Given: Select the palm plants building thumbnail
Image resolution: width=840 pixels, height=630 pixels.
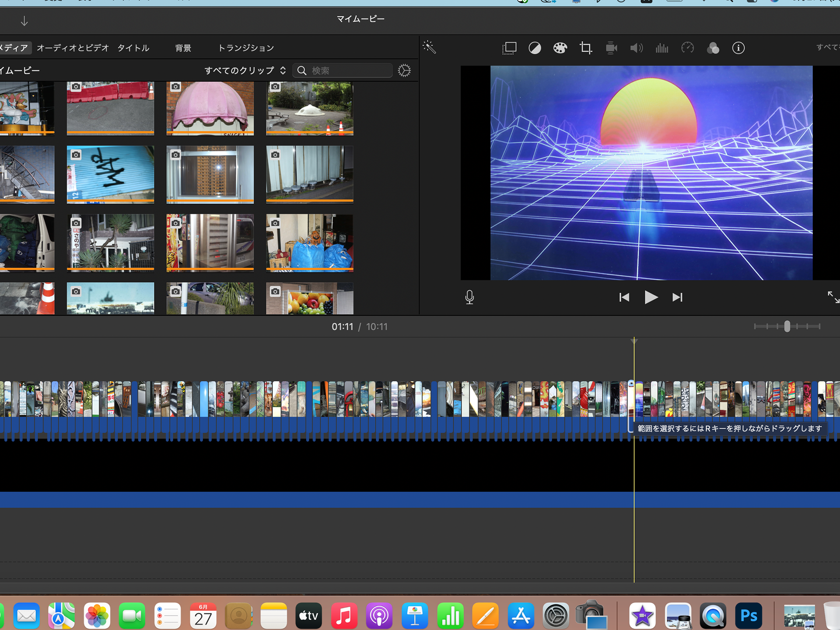Looking at the screenshot, I should (x=110, y=243).
